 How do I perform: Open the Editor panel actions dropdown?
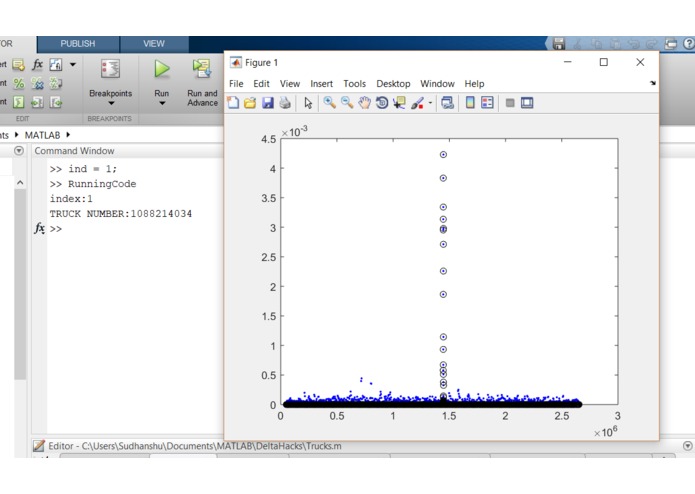coord(687,446)
